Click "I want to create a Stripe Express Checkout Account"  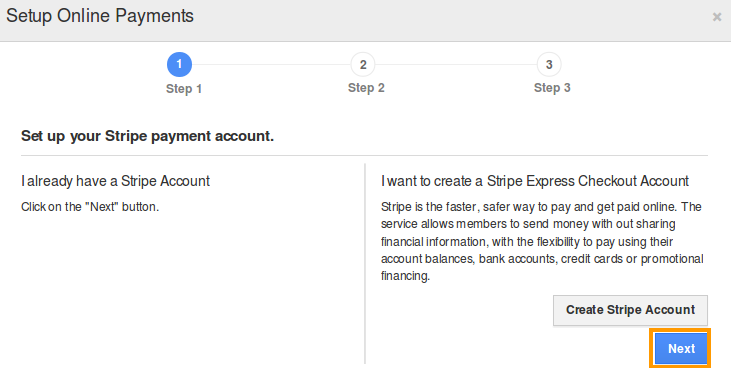click(535, 181)
